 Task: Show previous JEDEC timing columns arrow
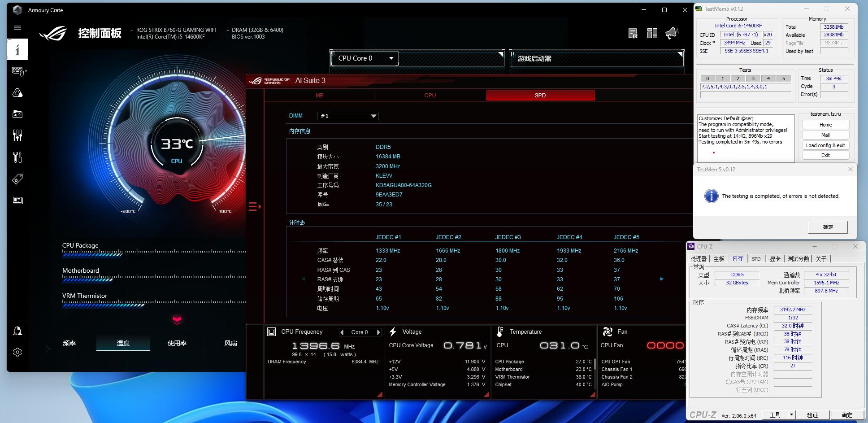click(304, 279)
